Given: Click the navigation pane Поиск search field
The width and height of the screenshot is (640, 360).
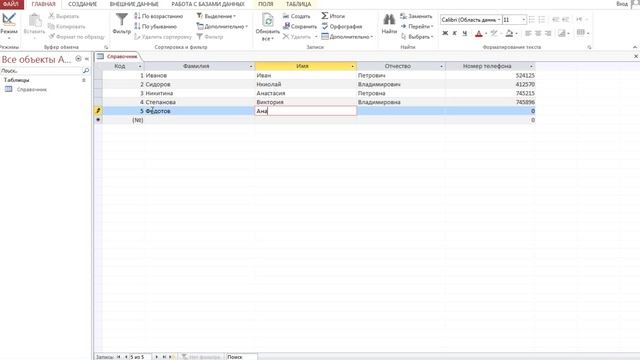Looking at the screenshot, I should (x=41, y=71).
